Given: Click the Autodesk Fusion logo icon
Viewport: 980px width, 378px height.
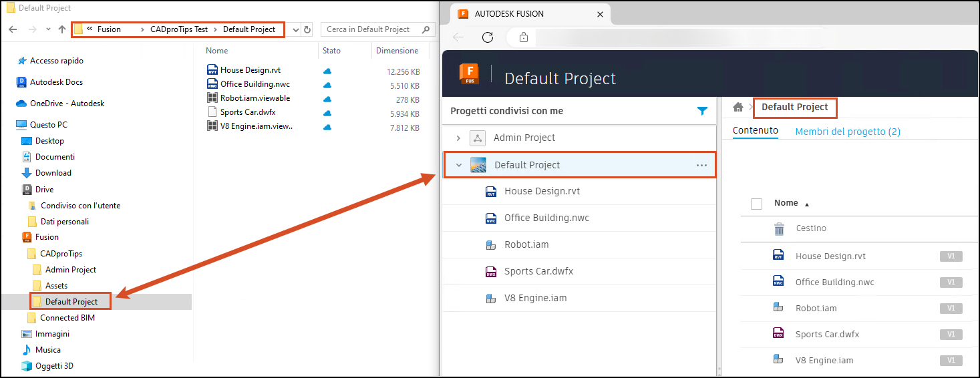Looking at the screenshot, I should 469,73.
